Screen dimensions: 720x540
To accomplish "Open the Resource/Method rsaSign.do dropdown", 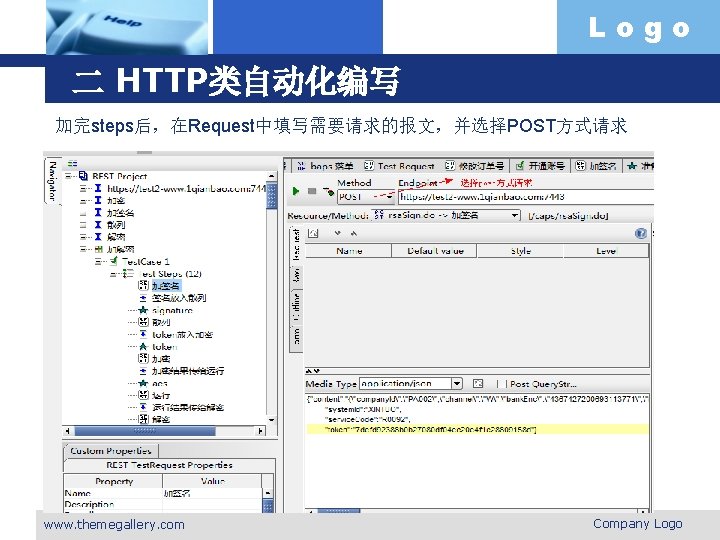I will 515,215.
